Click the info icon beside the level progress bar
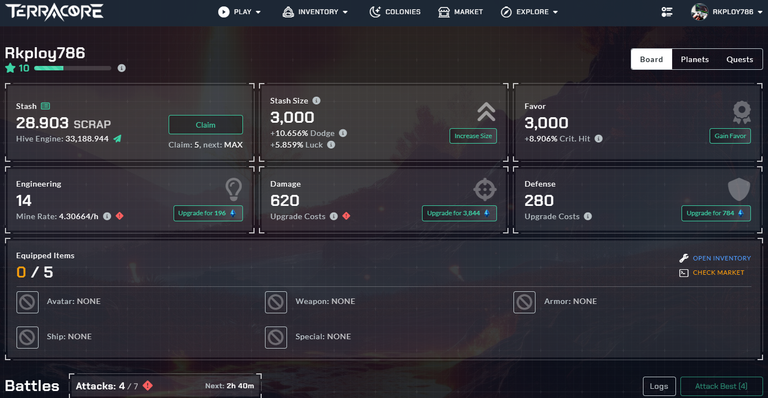The width and height of the screenshot is (768, 398). point(121,68)
